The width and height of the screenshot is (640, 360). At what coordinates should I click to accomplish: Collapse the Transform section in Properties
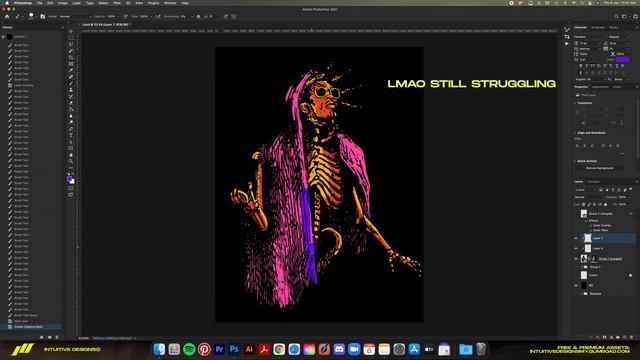pos(576,103)
